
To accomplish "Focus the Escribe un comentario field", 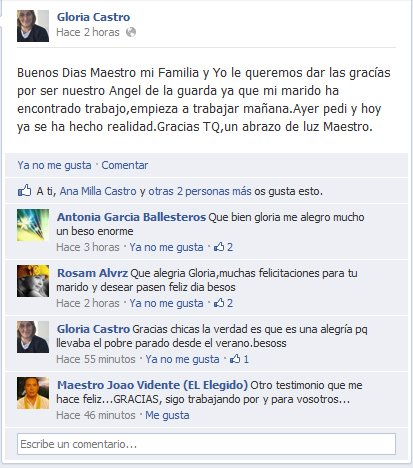I will (x=206, y=444).
